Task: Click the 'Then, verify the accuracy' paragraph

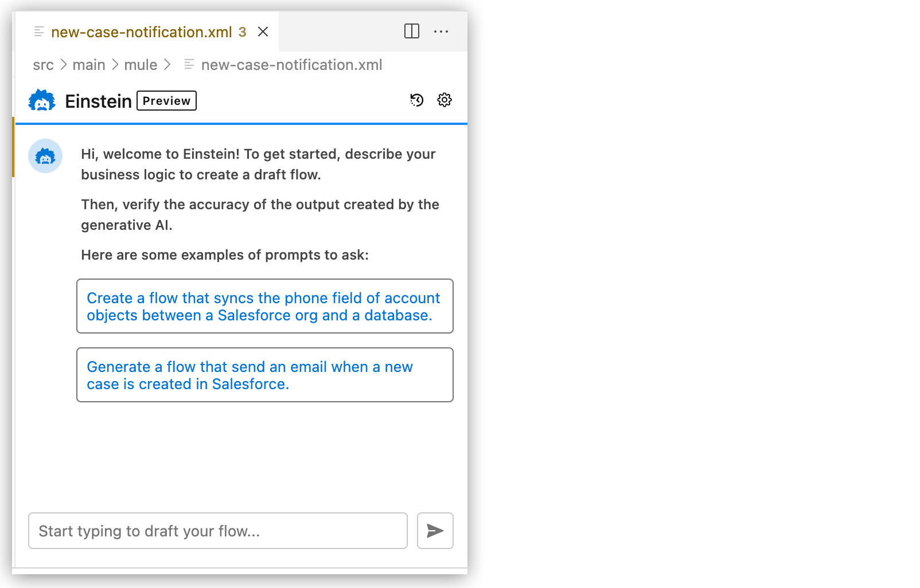Action: coord(260,215)
